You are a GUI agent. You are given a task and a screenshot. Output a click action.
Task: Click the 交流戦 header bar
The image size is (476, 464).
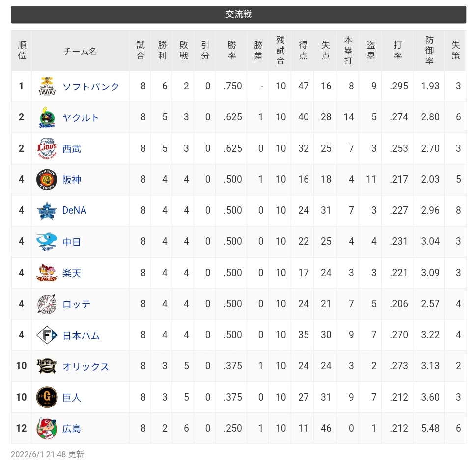(238, 14)
